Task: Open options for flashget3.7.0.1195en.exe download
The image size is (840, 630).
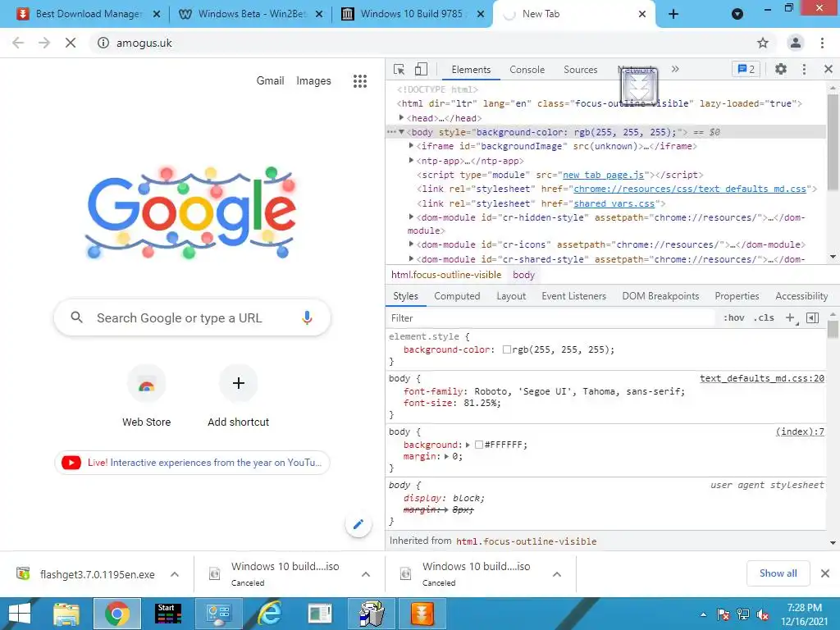Action: (x=175, y=574)
